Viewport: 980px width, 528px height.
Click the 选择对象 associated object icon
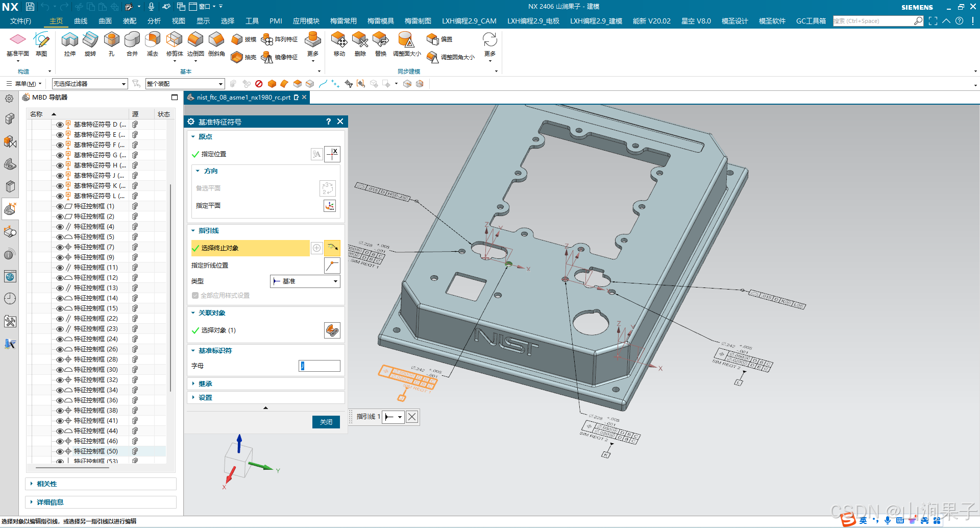[x=332, y=330]
